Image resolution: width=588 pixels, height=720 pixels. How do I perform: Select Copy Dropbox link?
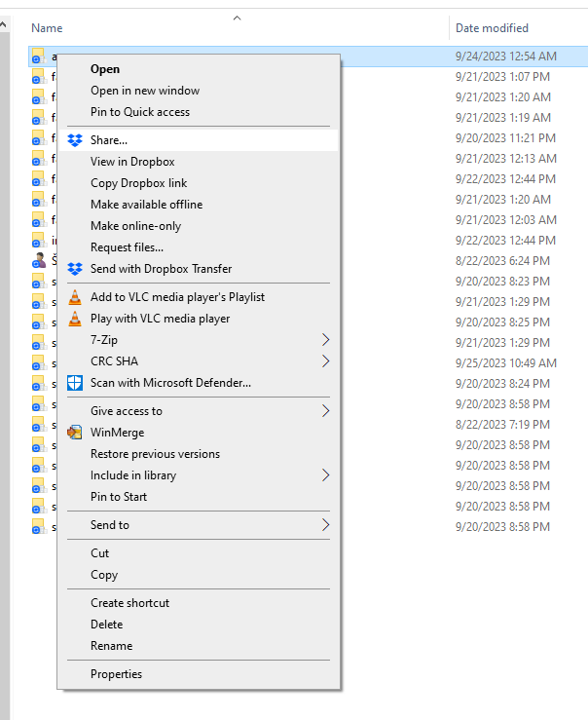point(199,183)
